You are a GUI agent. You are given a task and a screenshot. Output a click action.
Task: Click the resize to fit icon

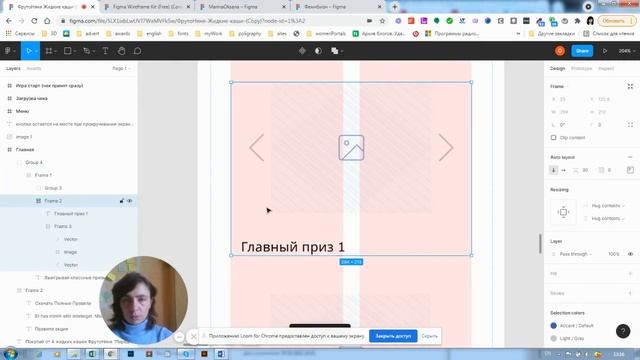click(630, 87)
